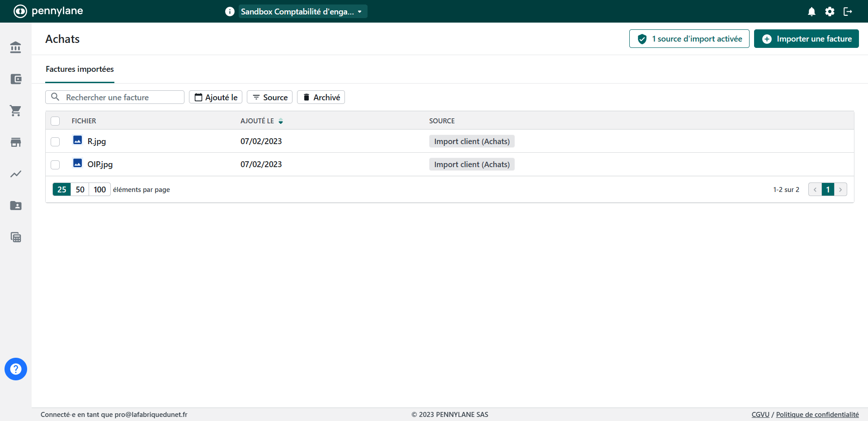
Task: Open the bank icon in sidebar
Action: click(16, 47)
